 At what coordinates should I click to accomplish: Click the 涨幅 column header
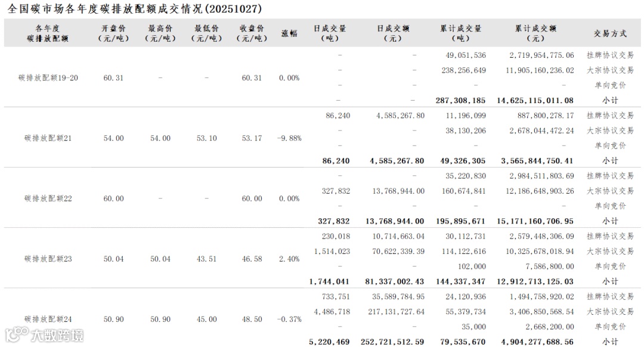click(x=289, y=33)
